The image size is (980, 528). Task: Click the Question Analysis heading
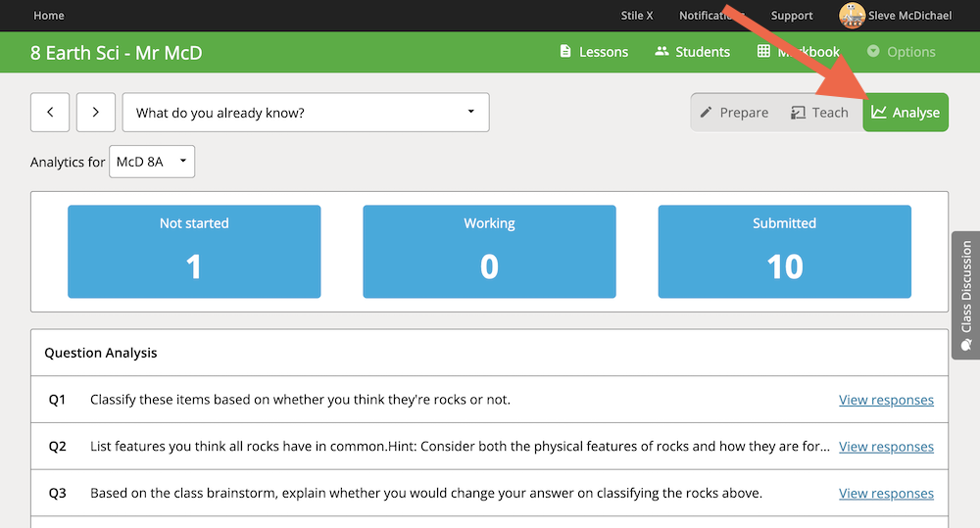pyautogui.click(x=101, y=353)
